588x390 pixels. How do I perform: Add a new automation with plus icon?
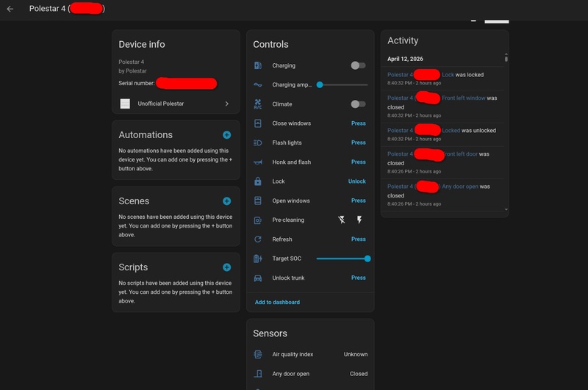pos(227,135)
